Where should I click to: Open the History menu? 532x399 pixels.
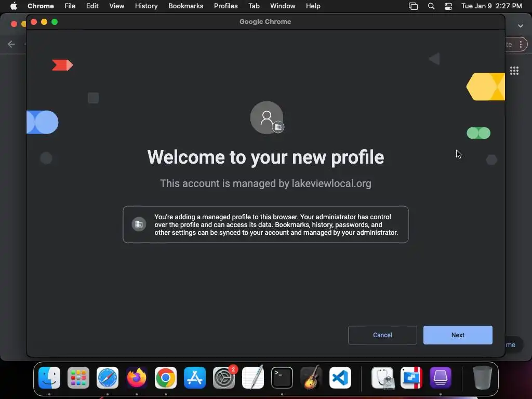[146, 6]
